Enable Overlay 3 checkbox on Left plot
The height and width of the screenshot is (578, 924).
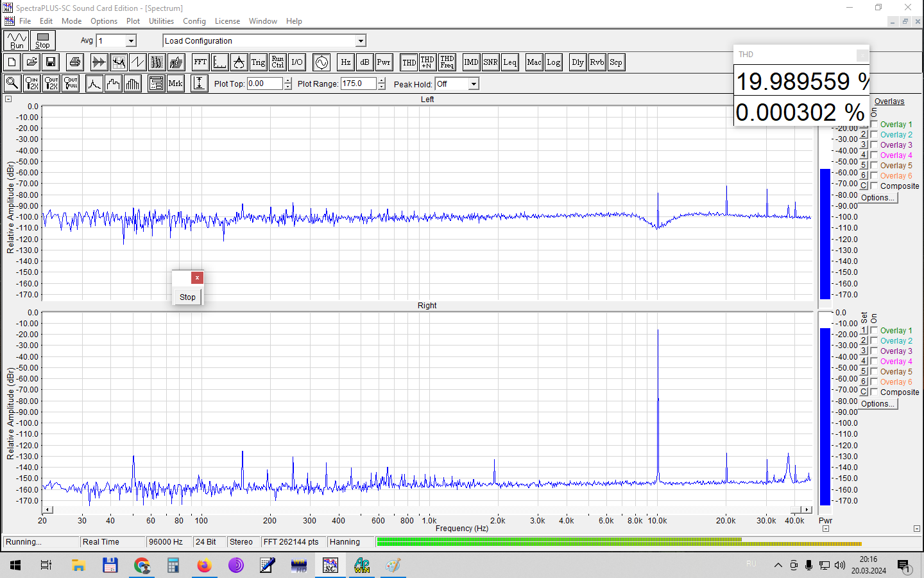pos(874,144)
